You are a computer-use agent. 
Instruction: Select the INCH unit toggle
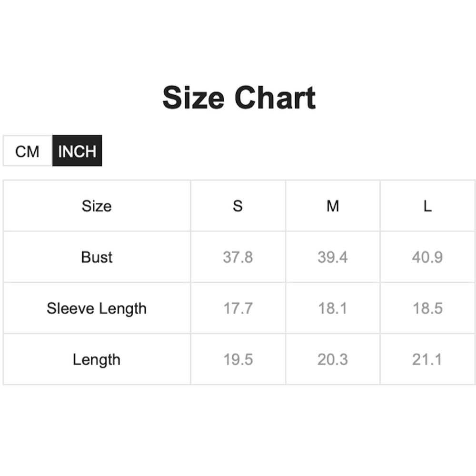tap(77, 151)
